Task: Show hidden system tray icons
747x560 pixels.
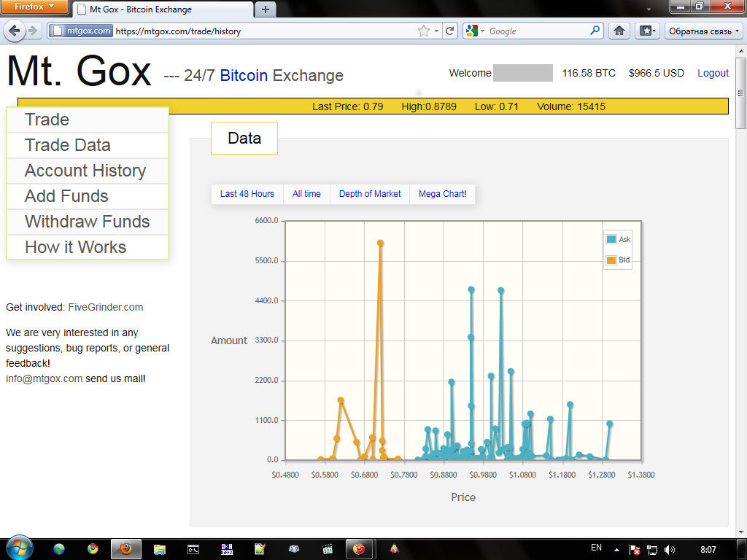Action: pyautogui.click(x=616, y=550)
